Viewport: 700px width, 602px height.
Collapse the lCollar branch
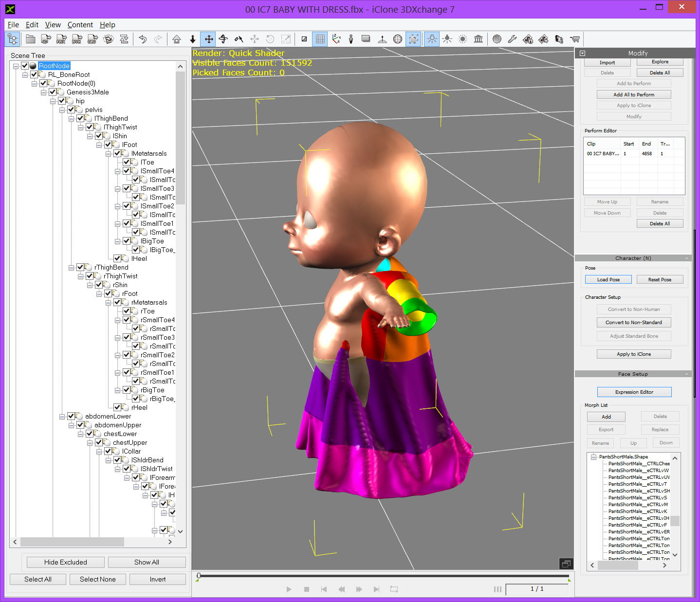point(99,451)
